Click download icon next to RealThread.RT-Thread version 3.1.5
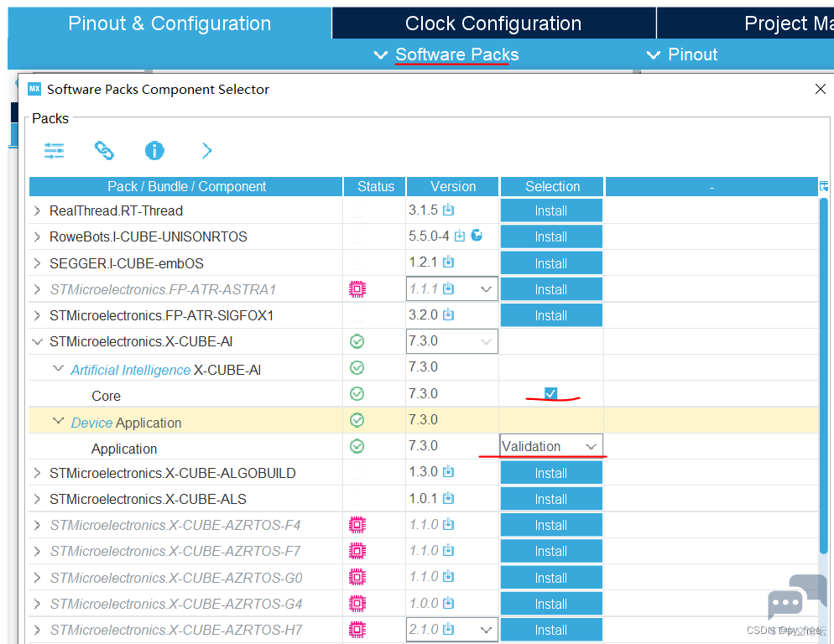This screenshot has height=644, width=834. (x=448, y=210)
